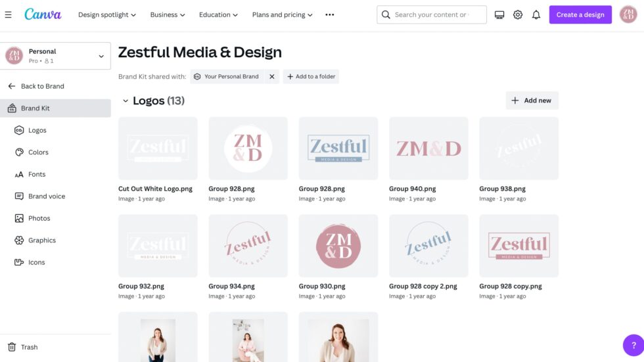Click the Colors palette icon
The image size is (644, 362).
pyautogui.click(x=19, y=152)
